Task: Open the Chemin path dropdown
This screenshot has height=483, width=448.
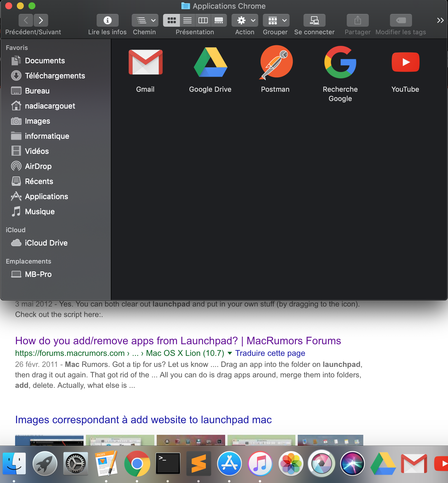Action: [x=145, y=20]
